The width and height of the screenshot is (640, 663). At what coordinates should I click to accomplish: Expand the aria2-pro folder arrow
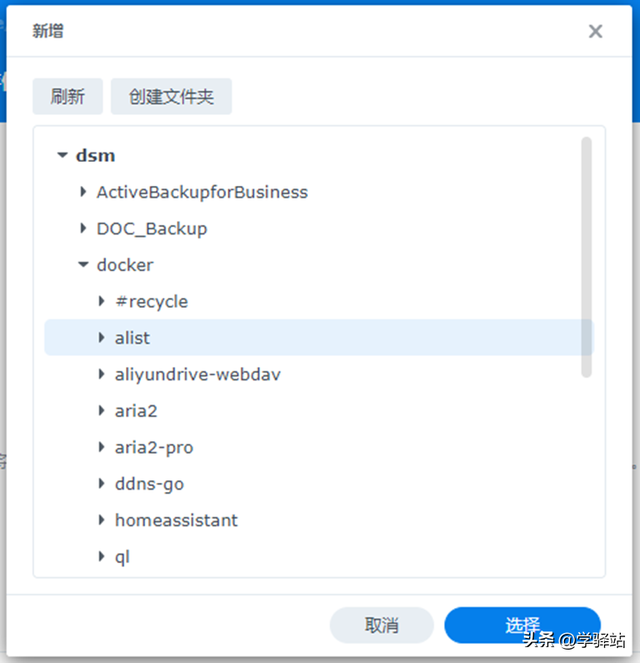click(101, 447)
